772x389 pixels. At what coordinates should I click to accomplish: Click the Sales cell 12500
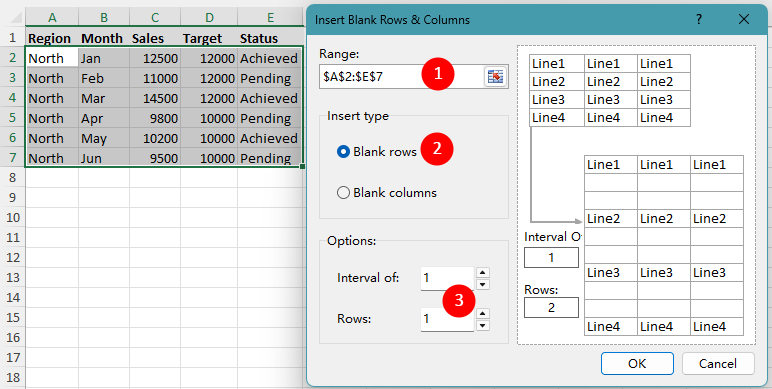pos(155,58)
